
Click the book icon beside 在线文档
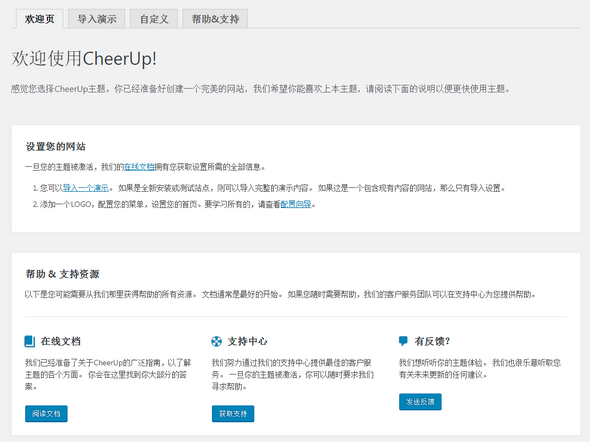(30, 341)
